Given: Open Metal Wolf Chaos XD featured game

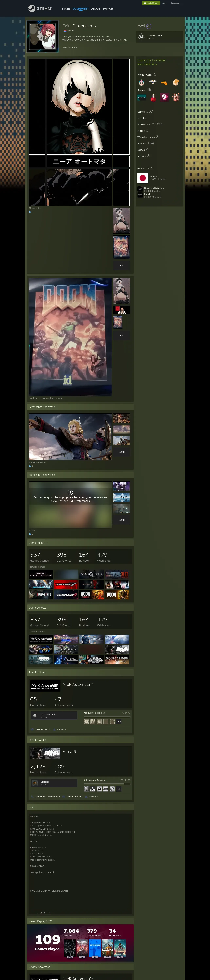Looking at the screenshot, I should pos(117,574).
